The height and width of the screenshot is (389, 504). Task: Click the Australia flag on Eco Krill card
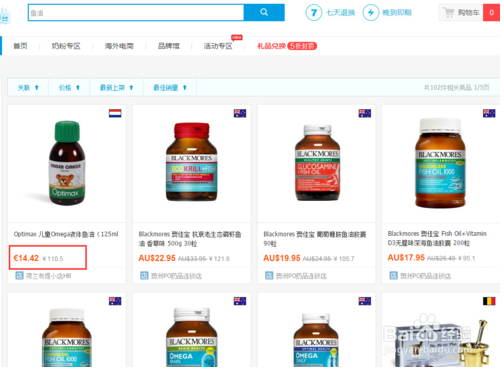(240, 113)
